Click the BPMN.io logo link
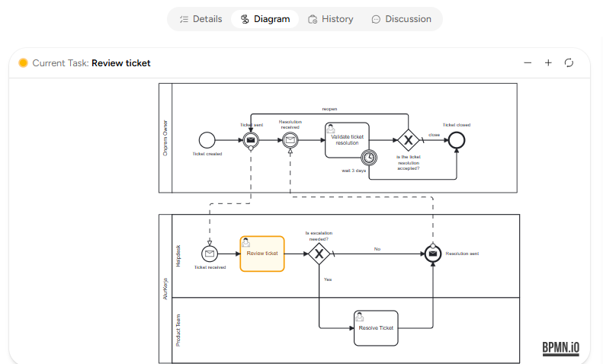Screen dimensions: 603x364 [561, 348]
